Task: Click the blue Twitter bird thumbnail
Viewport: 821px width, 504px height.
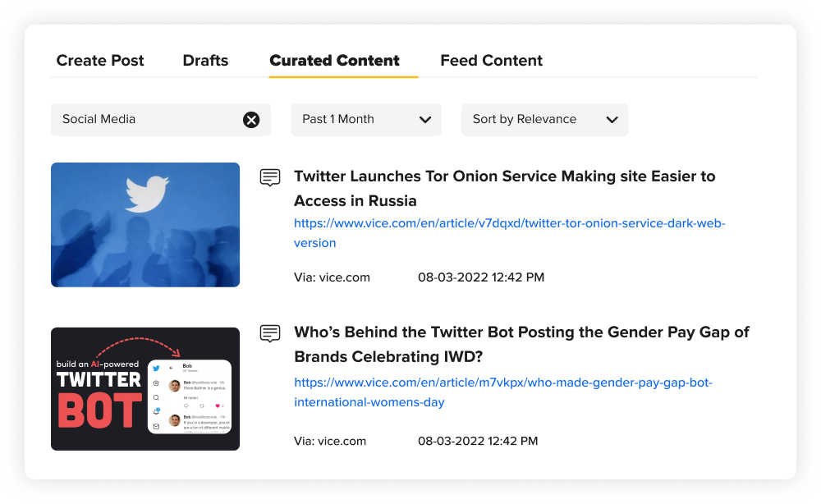Action: tap(145, 225)
